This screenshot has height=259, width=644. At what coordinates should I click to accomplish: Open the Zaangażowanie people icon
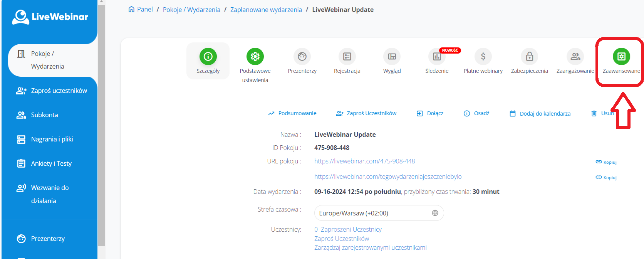[575, 57]
